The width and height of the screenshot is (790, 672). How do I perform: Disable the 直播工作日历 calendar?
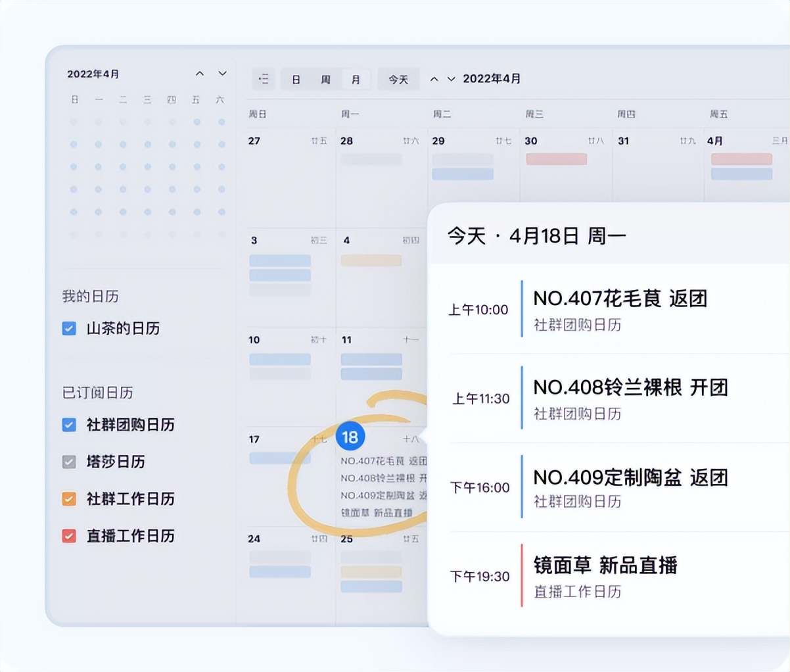point(69,536)
